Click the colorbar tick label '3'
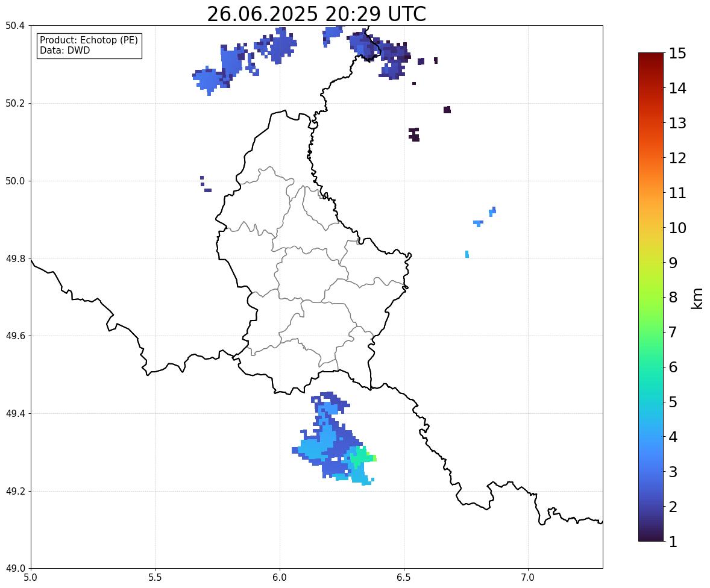 pos(673,472)
